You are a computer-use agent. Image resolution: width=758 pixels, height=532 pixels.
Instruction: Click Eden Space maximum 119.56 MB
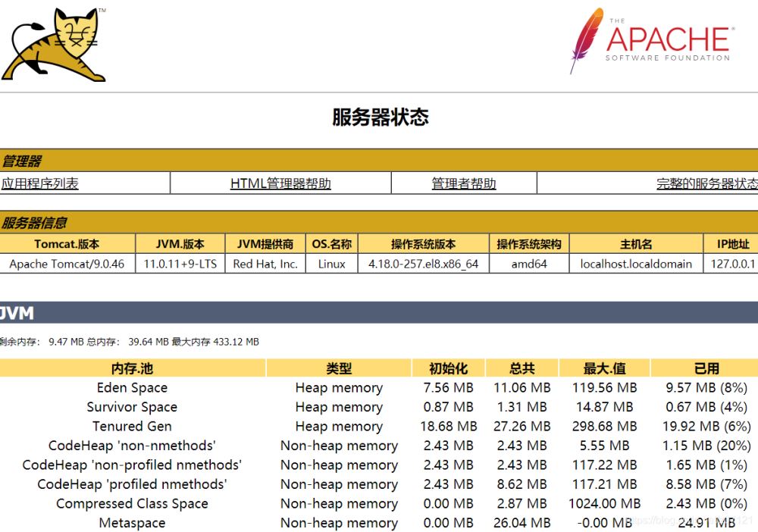pos(604,387)
